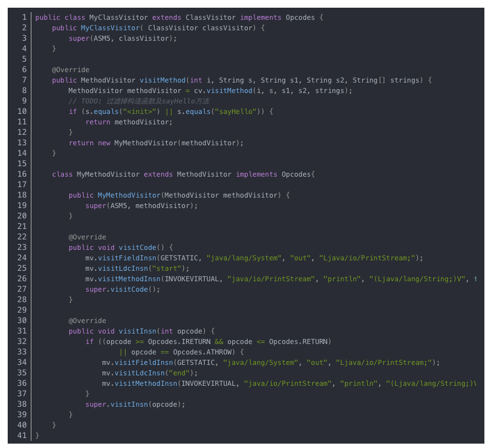Click the @Override annotation on line 6

click(x=70, y=70)
